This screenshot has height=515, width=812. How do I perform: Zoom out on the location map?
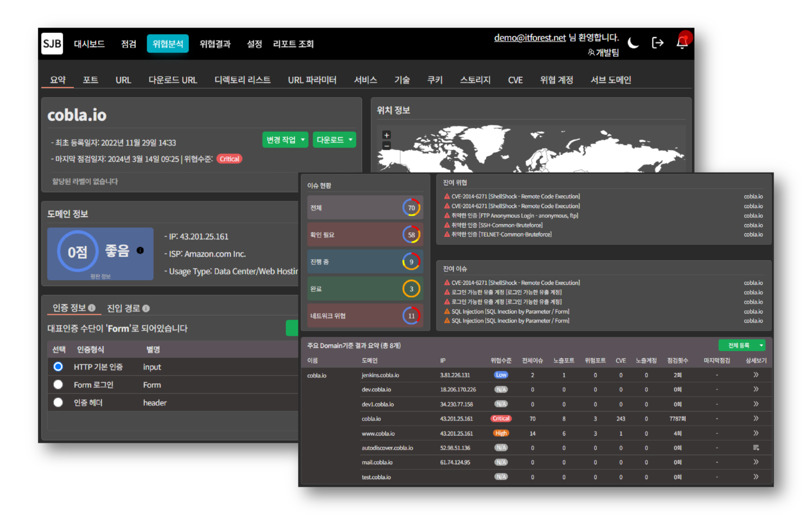386,145
